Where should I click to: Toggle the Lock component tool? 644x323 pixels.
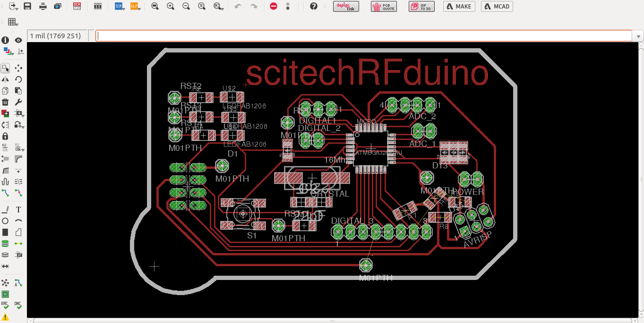point(5,136)
